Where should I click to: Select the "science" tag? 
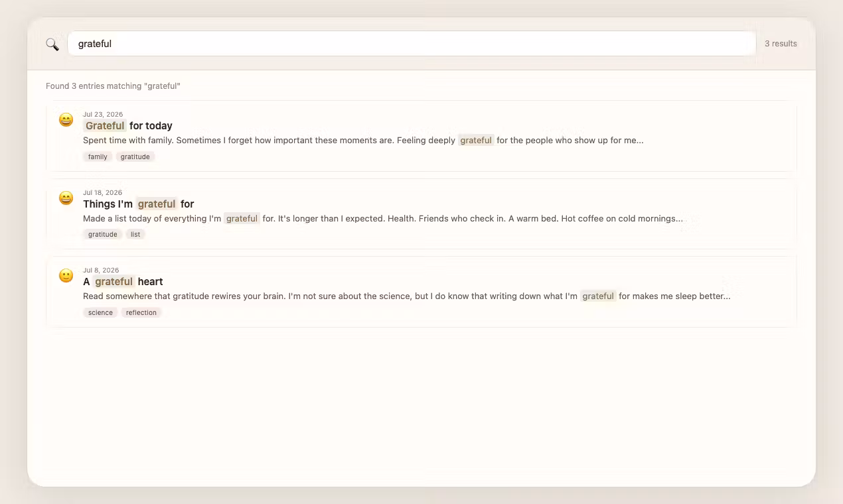click(100, 313)
